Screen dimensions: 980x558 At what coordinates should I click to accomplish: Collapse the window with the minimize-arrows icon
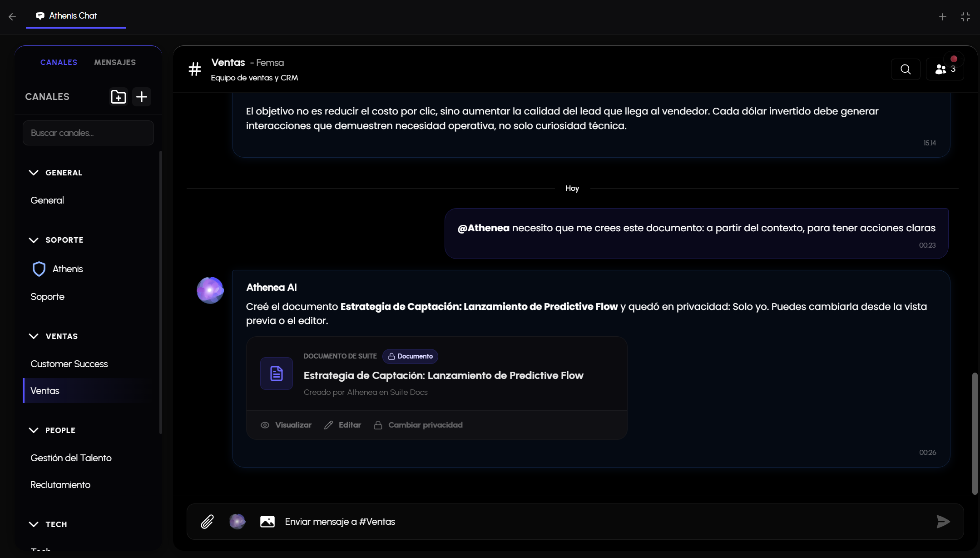coord(965,17)
